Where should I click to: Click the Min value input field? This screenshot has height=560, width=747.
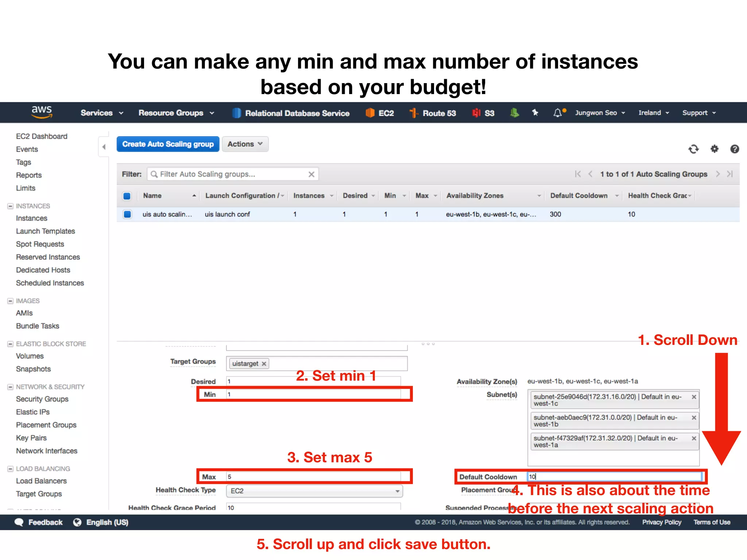(313, 394)
